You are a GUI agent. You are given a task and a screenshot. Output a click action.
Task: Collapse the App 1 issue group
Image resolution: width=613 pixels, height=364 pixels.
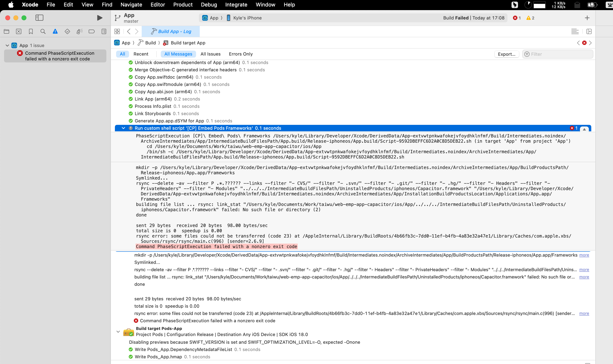[7, 45]
